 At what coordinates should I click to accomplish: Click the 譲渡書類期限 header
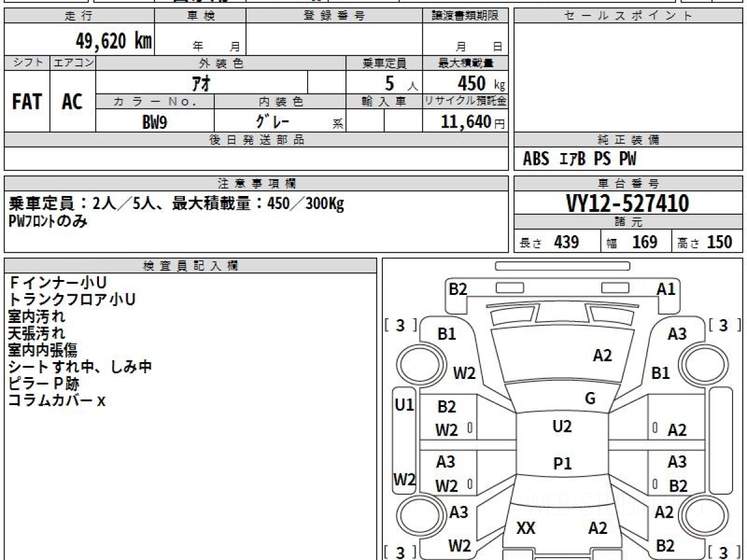[x=465, y=16]
